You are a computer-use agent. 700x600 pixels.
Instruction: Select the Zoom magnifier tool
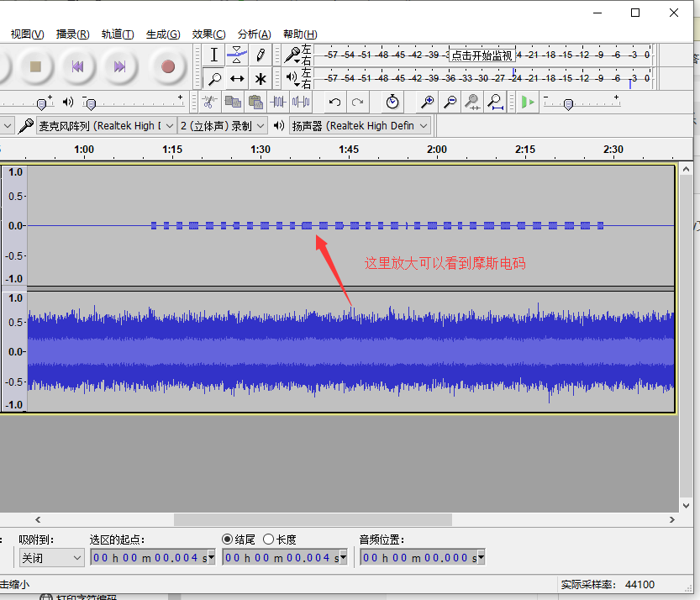(x=213, y=79)
